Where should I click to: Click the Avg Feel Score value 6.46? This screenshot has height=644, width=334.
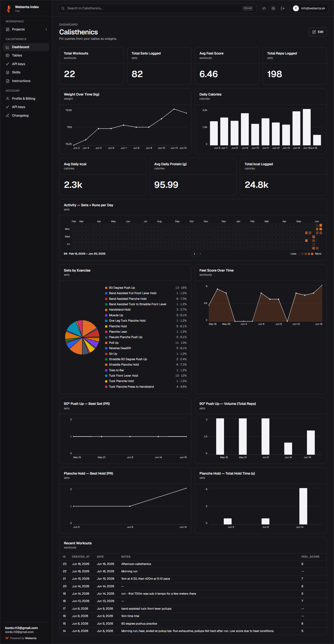coord(209,74)
